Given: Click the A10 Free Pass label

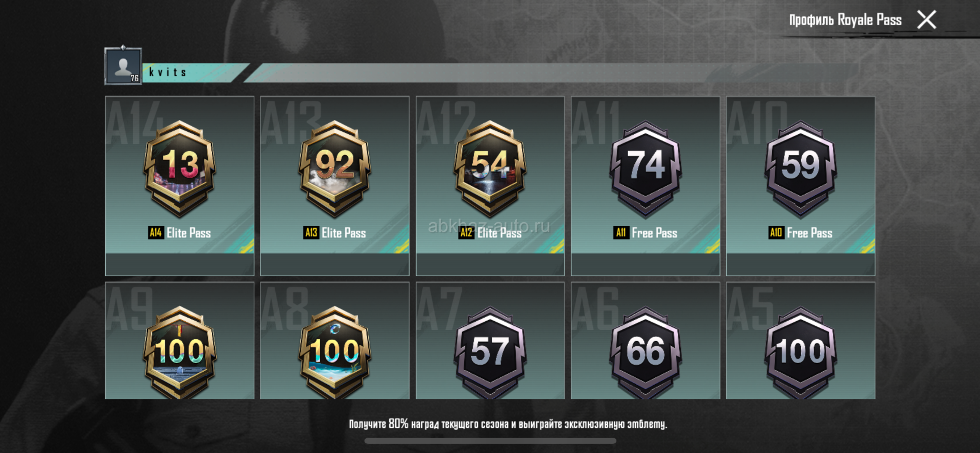Looking at the screenshot, I should [801, 233].
